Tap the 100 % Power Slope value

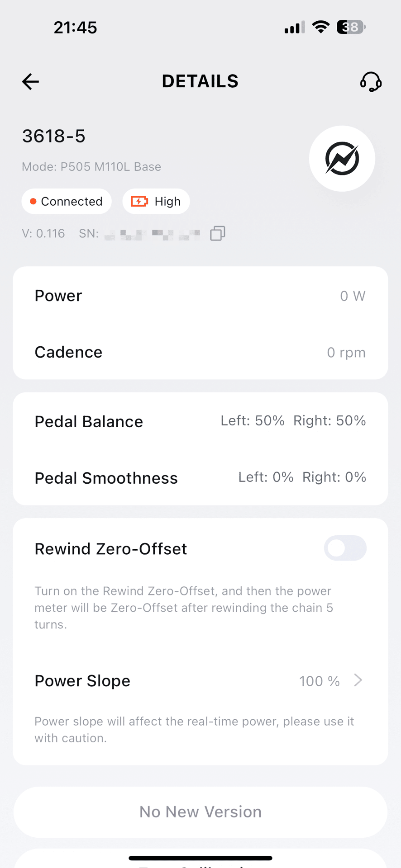tap(319, 681)
